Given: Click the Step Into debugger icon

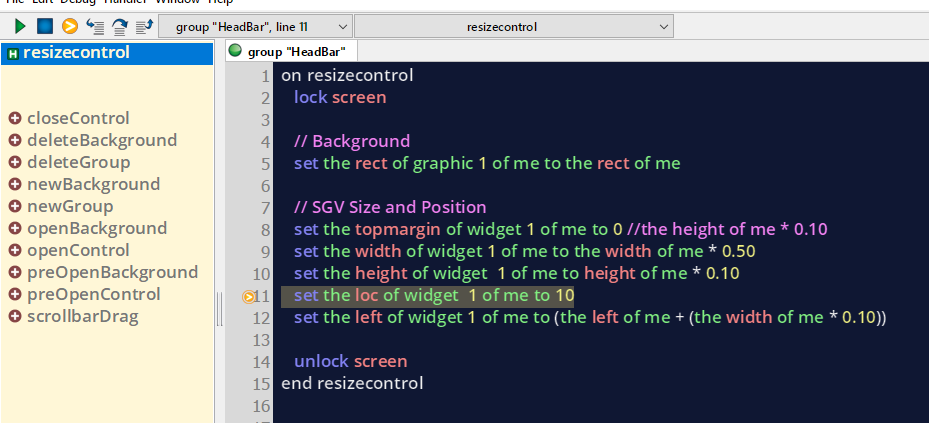Looking at the screenshot, I should pos(95,26).
